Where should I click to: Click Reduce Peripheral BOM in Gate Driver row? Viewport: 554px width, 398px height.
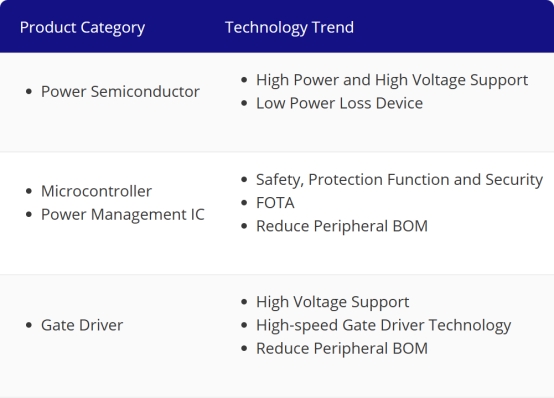pyautogui.click(x=342, y=349)
